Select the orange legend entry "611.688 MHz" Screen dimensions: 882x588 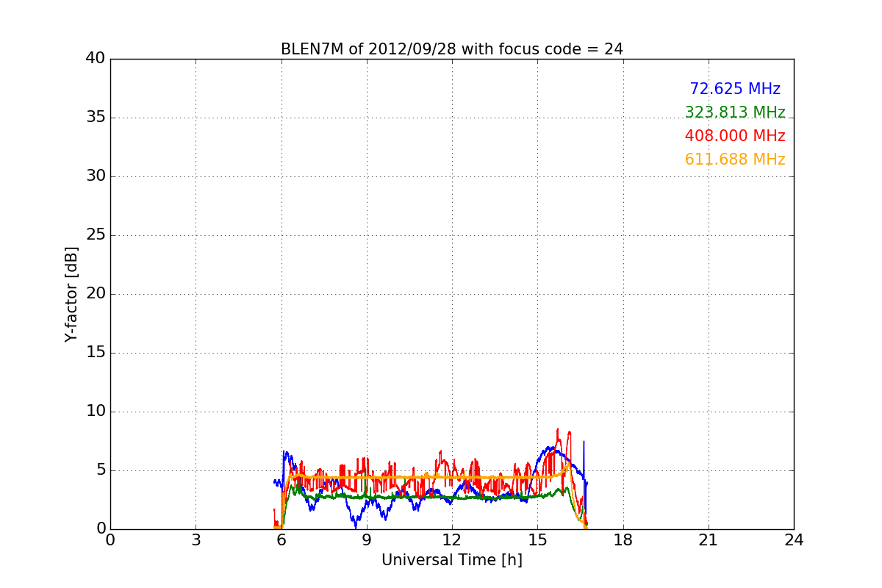click(735, 159)
